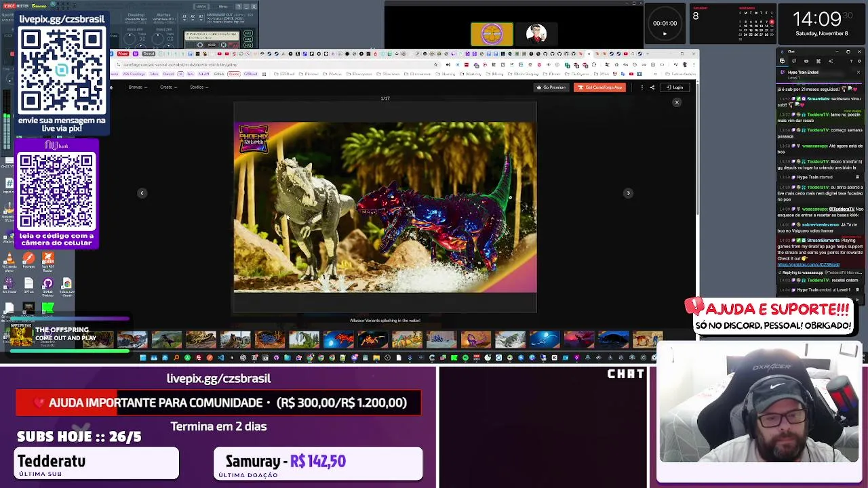
Task: Open the GitHub bookmark in bookmarks bar
Action: point(220,73)
